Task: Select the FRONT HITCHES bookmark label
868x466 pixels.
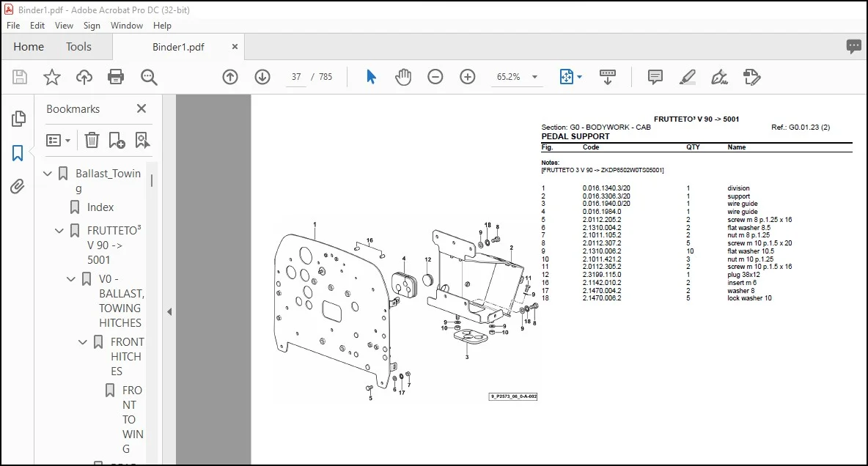Action: click(x=127, y=356)
